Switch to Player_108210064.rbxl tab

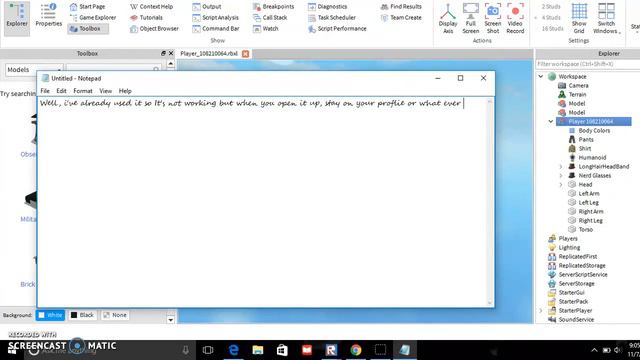click(209, 53)
